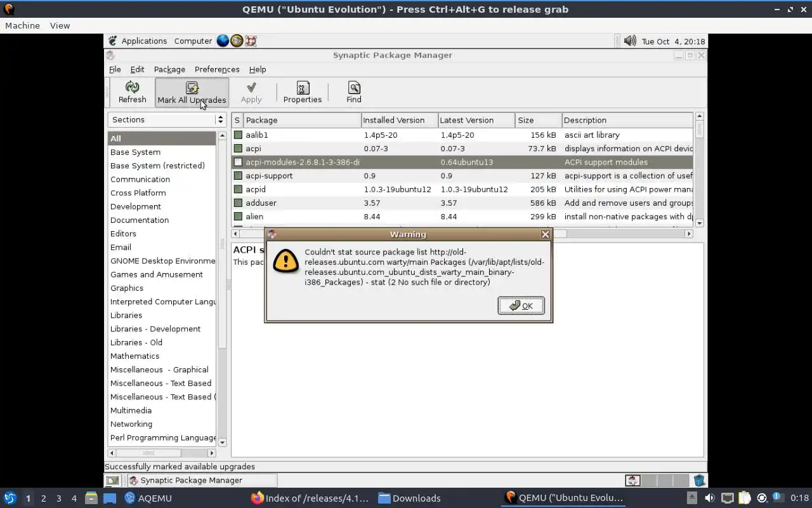Open the Help menu in Synaptic

(258, 69)
